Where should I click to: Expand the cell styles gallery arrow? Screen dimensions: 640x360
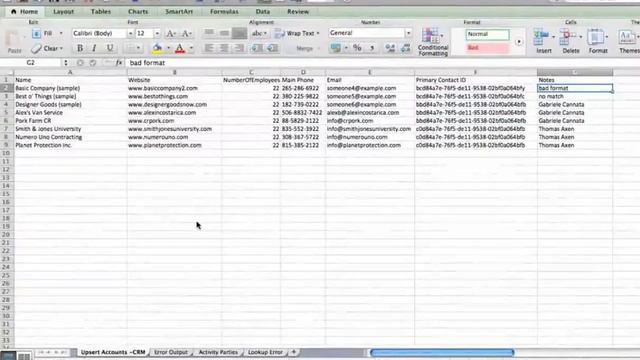[519, 42]
